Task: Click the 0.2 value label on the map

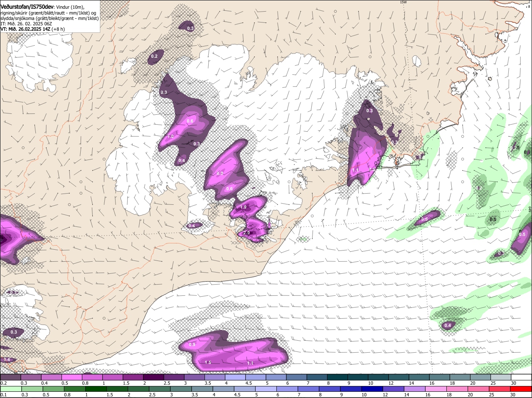Action: coord(154,56)
